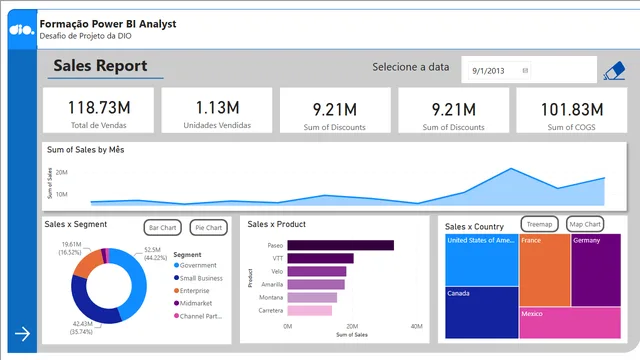Screen dimensions: 640x360
Task: Click the Midmarket legend entry
Action: pyautogui.click(x=193, y=303)
